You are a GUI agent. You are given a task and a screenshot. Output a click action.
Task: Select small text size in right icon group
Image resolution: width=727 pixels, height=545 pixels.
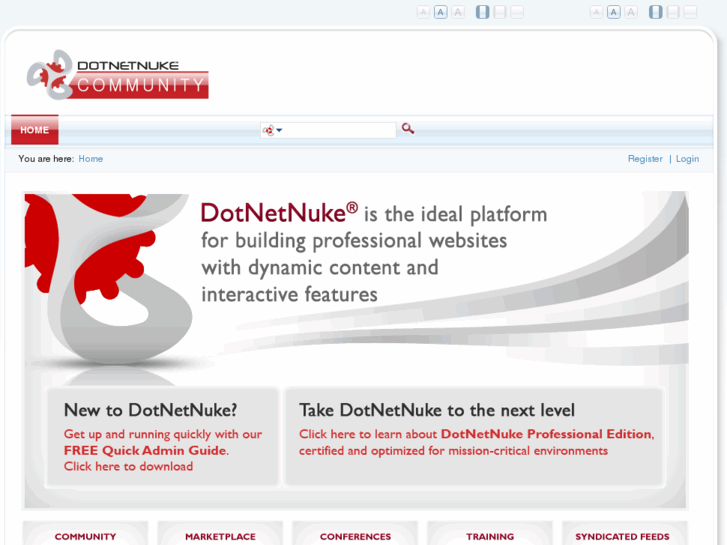(596, 12)
